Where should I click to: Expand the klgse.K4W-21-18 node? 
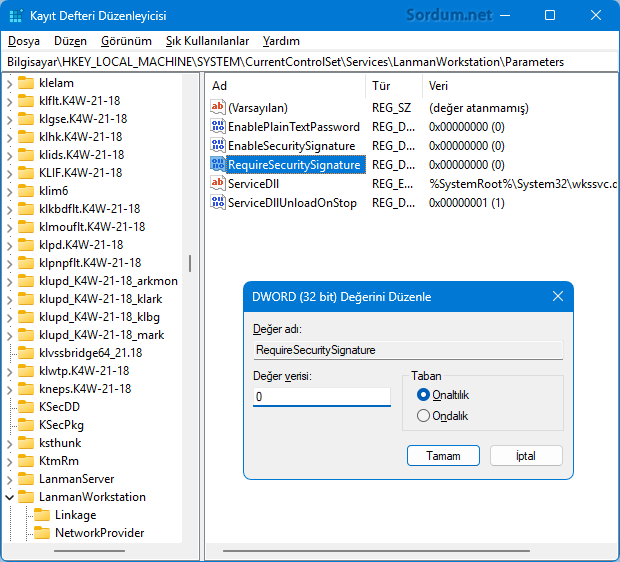(x=10, y=119)
